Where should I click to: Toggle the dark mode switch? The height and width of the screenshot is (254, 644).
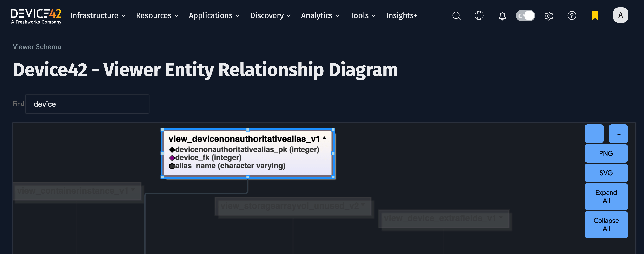coord(525,15)
